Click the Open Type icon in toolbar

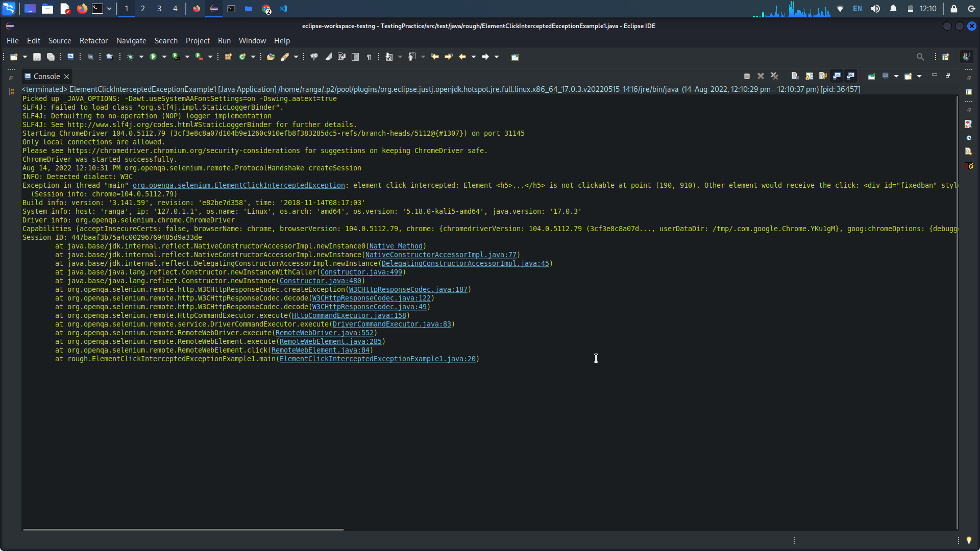271,57
